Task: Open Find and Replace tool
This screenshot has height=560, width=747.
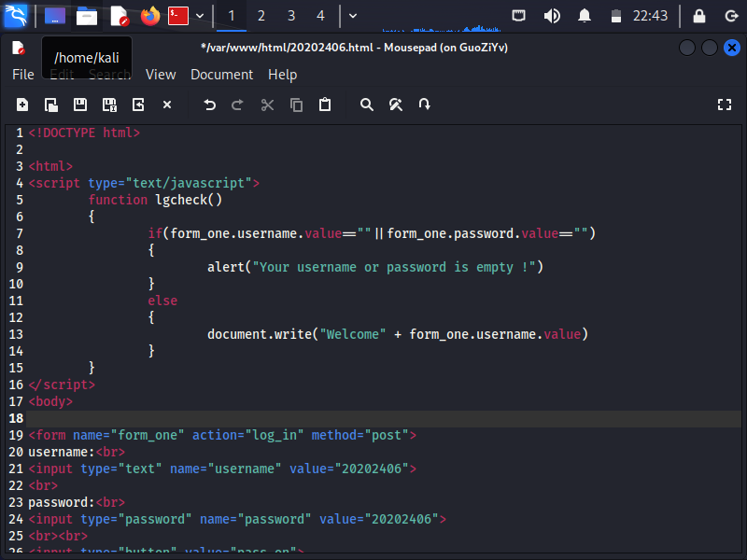Action: pyautogui.click(x=395, y=105)
